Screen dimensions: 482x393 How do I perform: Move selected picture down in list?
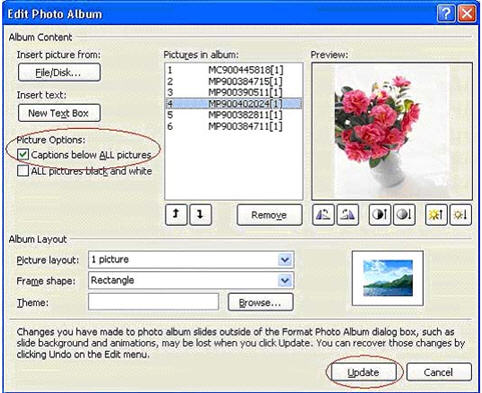[x=200, y=215]
